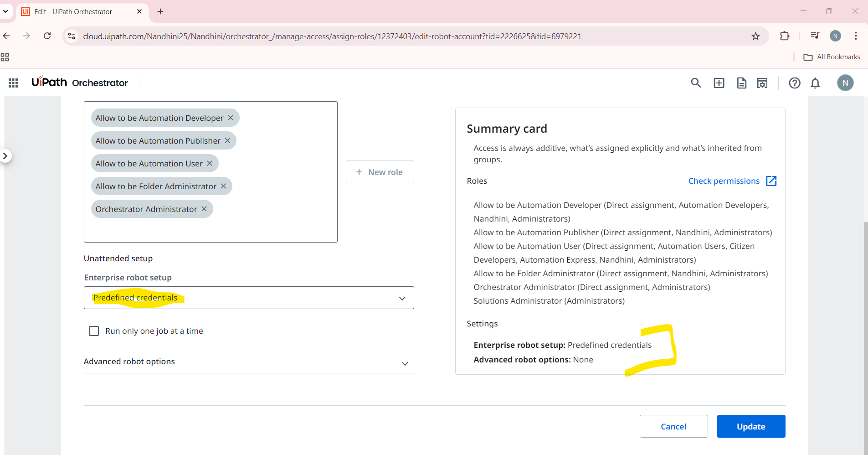This screenshot has width=868, height=455.
Task: Remove Allow to be Automation User role
Action: (x=210, y=163)
